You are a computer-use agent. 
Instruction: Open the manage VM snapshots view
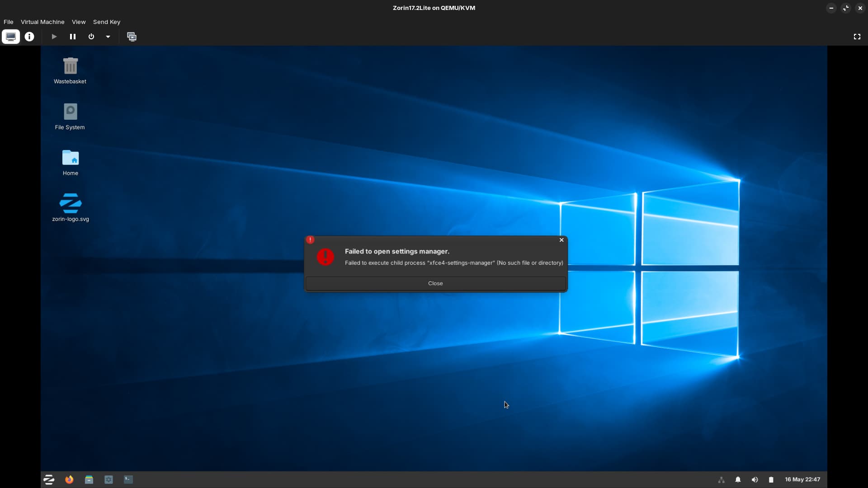(132, 37)
